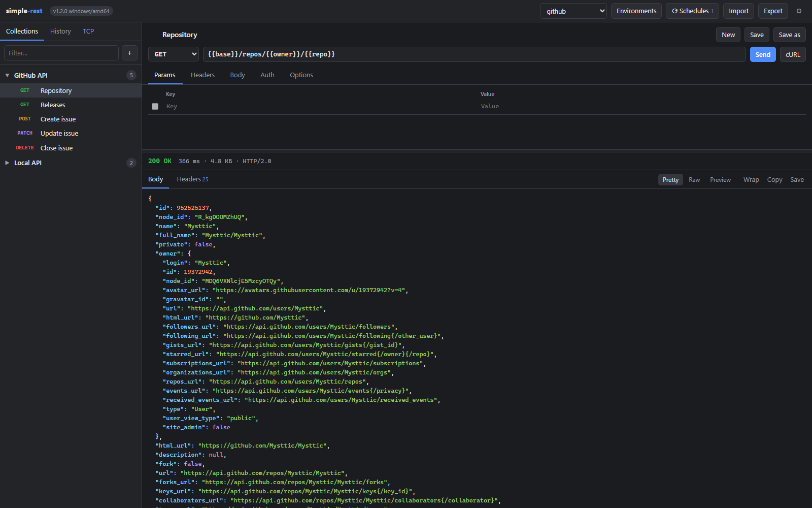The image size is (812, 508).
Task: Open the Schedules panel
Action: (692, 11)
